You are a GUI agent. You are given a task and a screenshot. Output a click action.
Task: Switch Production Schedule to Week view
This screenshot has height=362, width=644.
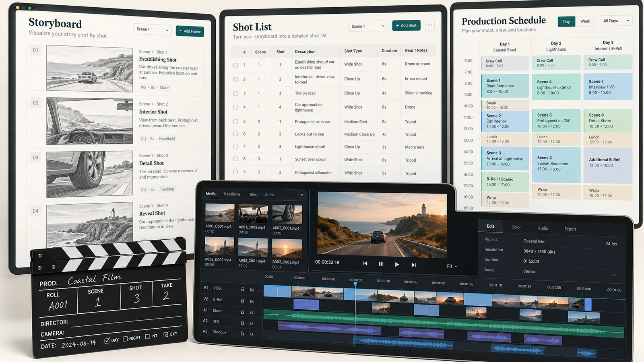tap(585, 21)
